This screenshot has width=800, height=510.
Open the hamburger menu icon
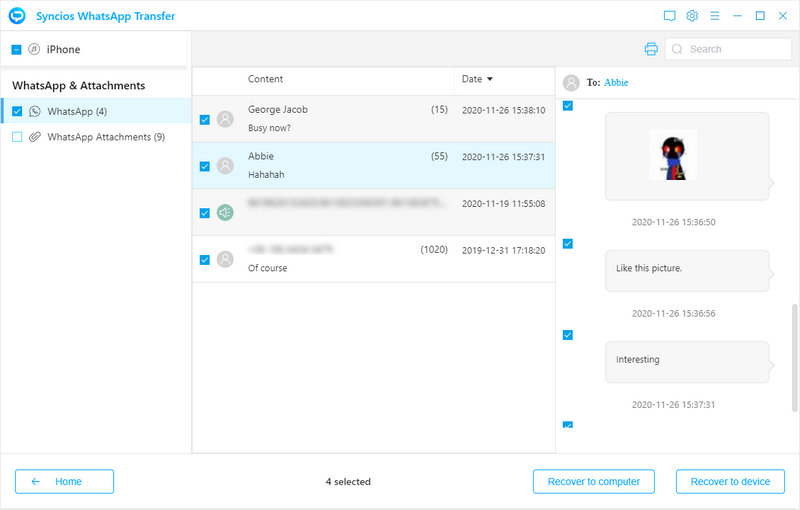[x=715, y=16]
